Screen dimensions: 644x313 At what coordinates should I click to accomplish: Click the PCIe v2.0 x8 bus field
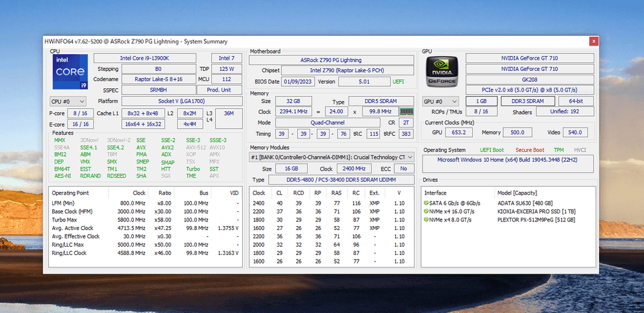point(530,90)
